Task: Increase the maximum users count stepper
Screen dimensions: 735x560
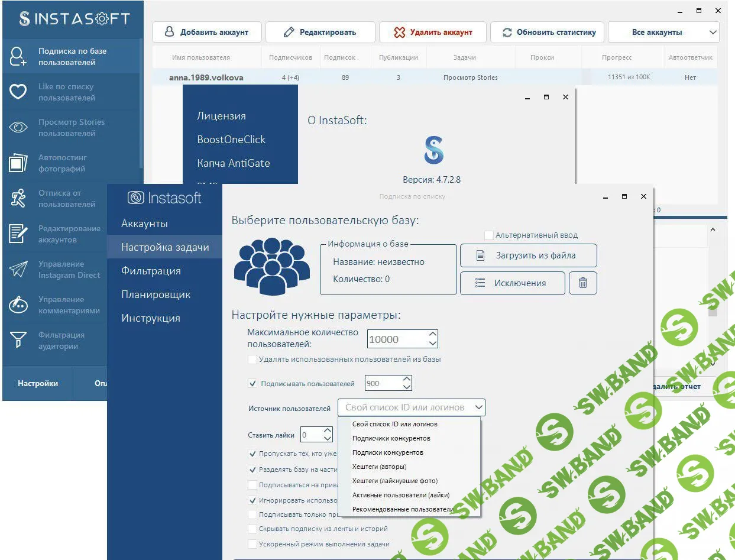Action: coord(433,335)
